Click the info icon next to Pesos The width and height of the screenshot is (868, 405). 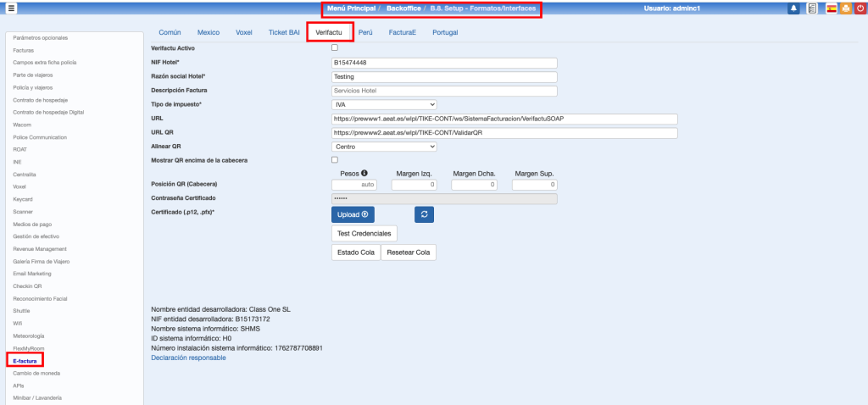(x=364, y=173)
